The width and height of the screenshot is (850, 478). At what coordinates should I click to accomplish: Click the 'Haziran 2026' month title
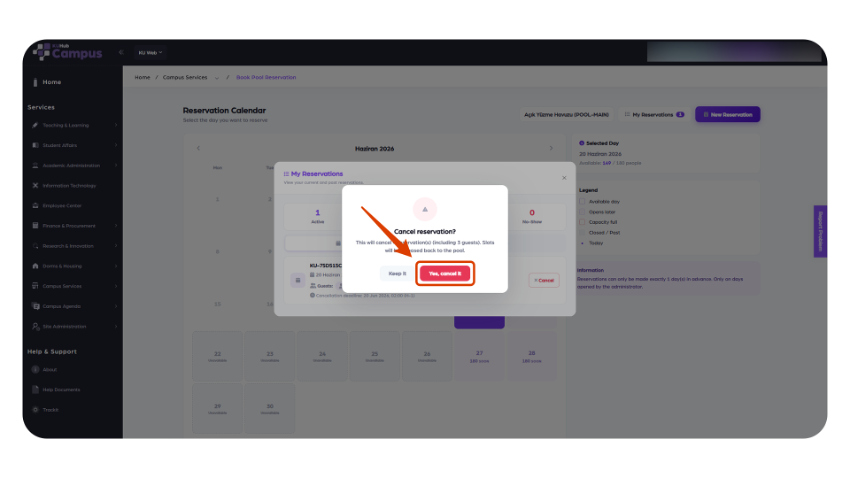pos(375,148)
